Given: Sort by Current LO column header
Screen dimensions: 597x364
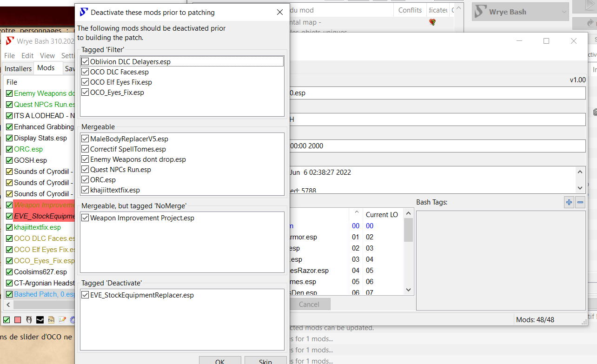Looking at the screenshot, I should (x=382, y=214).
